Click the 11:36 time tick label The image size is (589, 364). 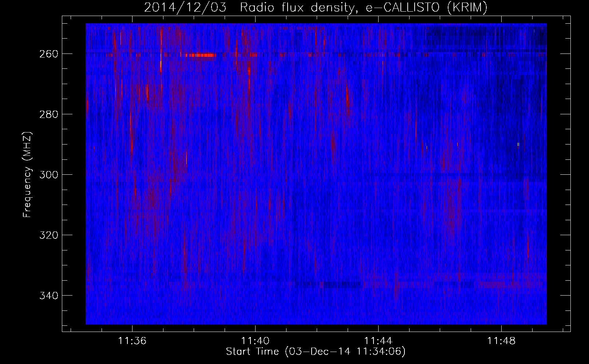132,341
